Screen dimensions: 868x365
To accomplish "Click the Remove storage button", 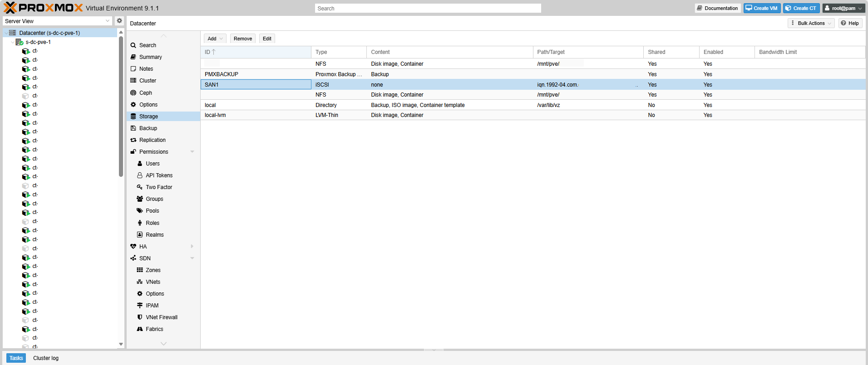I will coord(243,39).
